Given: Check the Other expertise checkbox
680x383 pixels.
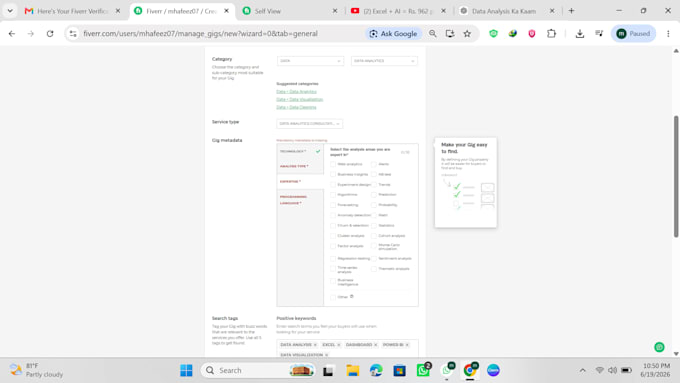Looking at the screenshot, I should click(333, 297).
